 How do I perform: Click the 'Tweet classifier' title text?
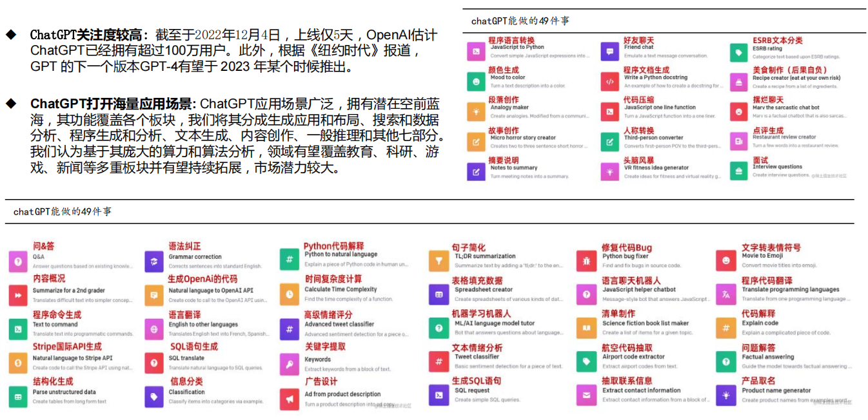[477, 357]
